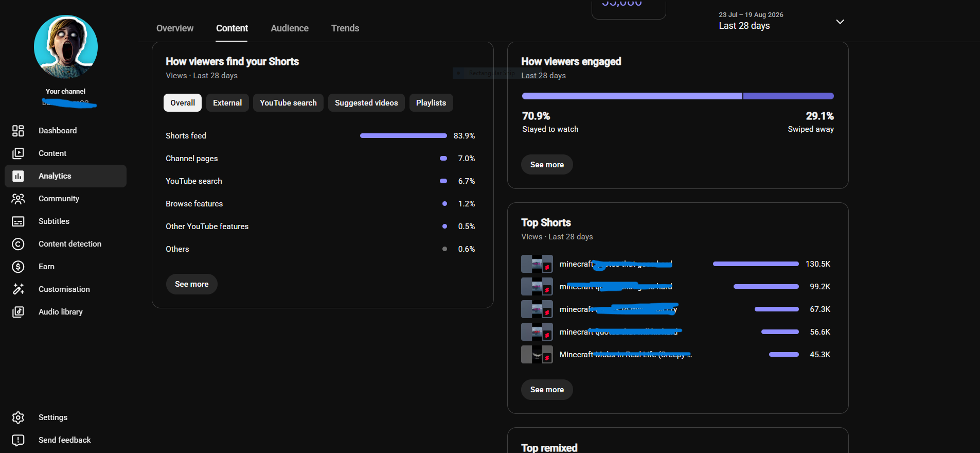Click the Subtitles icon in sidebar
Image resolution: width=980 pixels, height=453 pixels.
[x=18, y=221]
